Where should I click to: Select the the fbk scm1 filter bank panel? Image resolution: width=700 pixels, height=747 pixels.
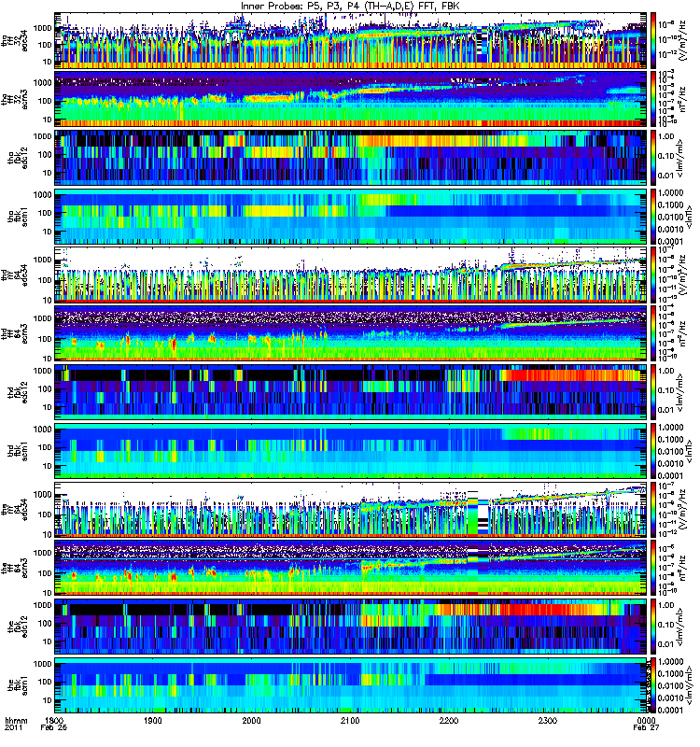coord(350,685)
